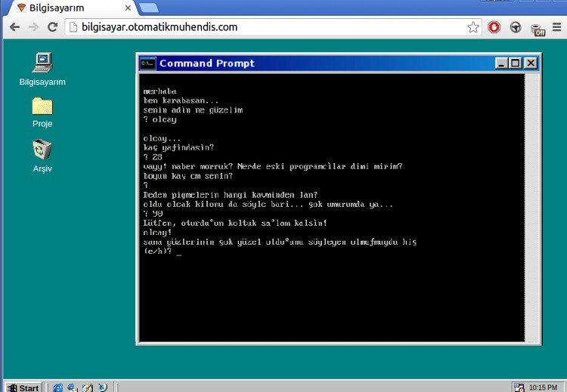Open the Chrome hamburger menu

(557, 27)
